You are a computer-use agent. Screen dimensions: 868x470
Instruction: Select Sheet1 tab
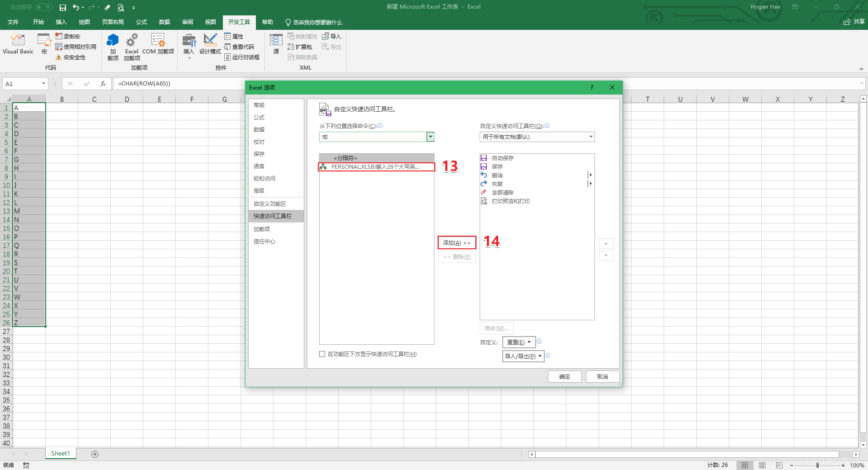61,453
